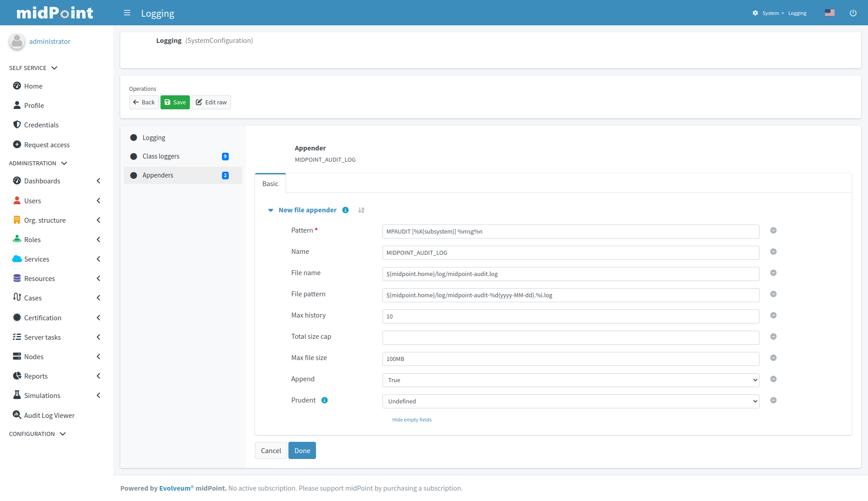Click the hamburger menu toggle icon

[x=127, y=13]
